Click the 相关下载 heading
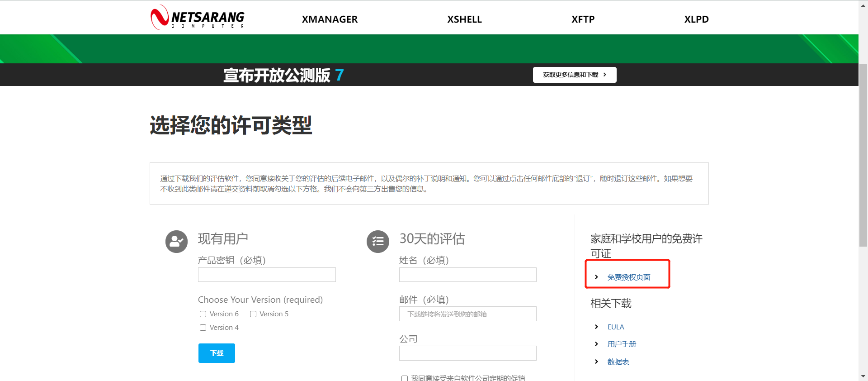Image resolution: width=868 pixels, height=381 pixels. 611,303
